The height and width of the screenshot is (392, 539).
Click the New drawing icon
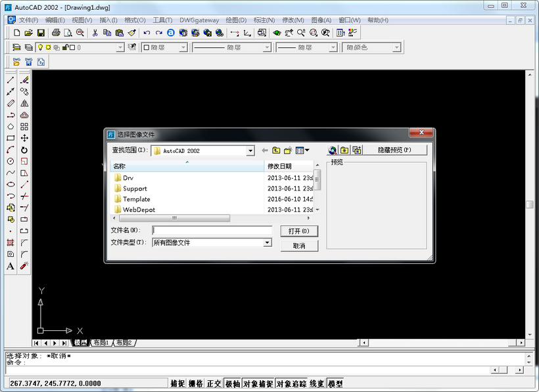pyautogui.click(x=16, y=33)
